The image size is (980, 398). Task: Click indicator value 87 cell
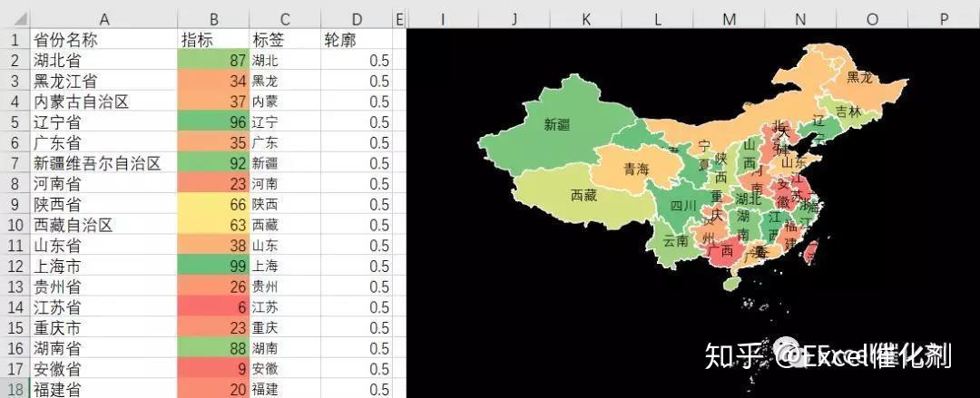coord(213,61)
